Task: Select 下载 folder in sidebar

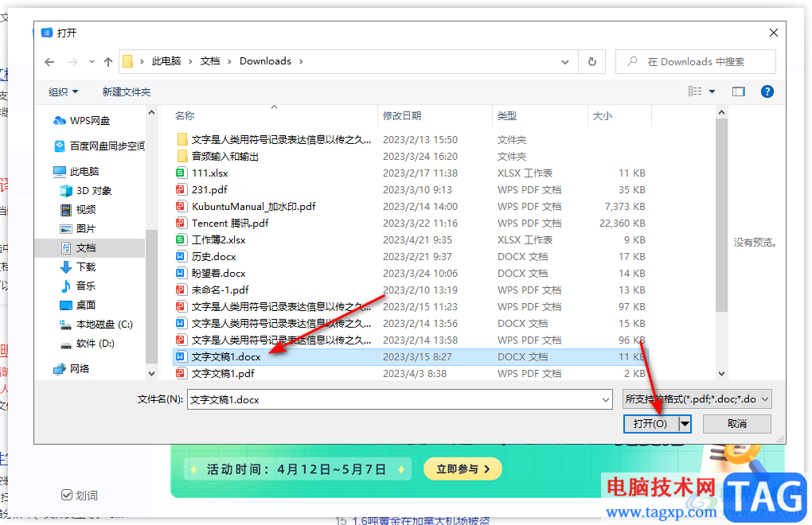Action: (x=78, y=267)
